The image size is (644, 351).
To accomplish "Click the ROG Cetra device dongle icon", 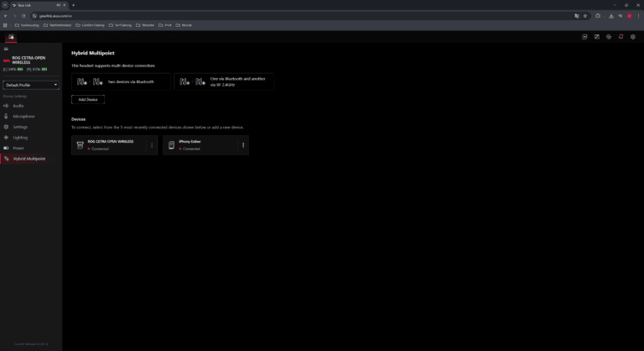I will 80,145.
